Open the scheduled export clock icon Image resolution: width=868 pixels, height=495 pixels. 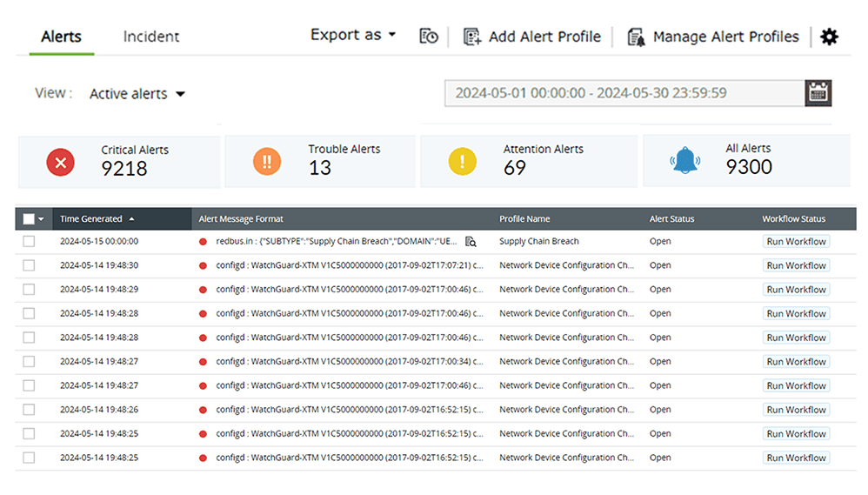click(x=429, y=37)
